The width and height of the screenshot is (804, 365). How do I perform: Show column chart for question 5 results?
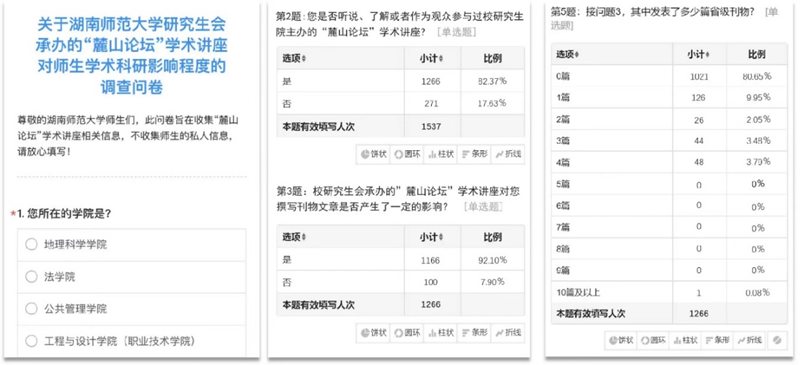(685, 340)
